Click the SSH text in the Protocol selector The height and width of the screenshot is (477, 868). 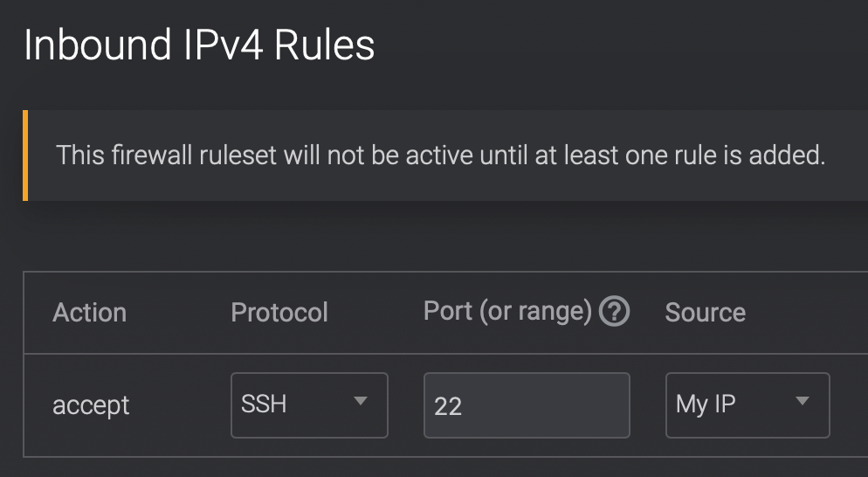coord(264,404)
